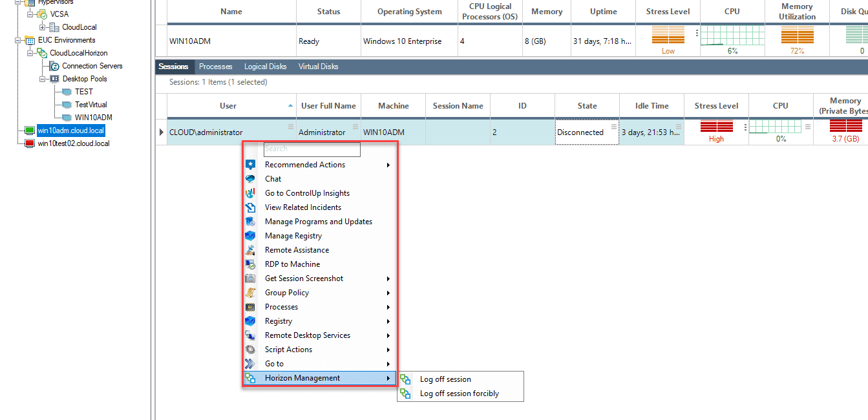Screen dimensions: 868x420
Task: Open the Processes submenu arrow
Action: pyautogui.click(x=388, y=307)
